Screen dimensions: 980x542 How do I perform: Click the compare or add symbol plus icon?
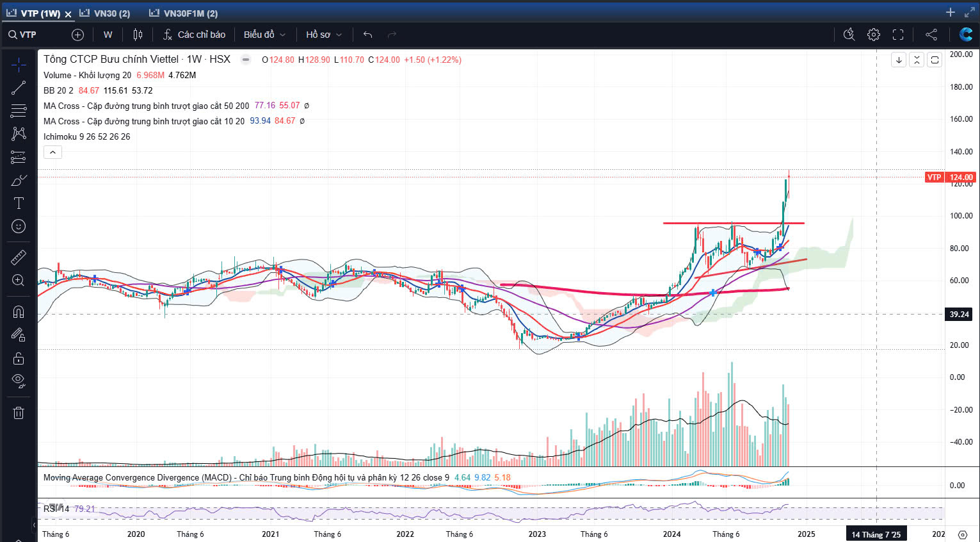pos(77,35)
